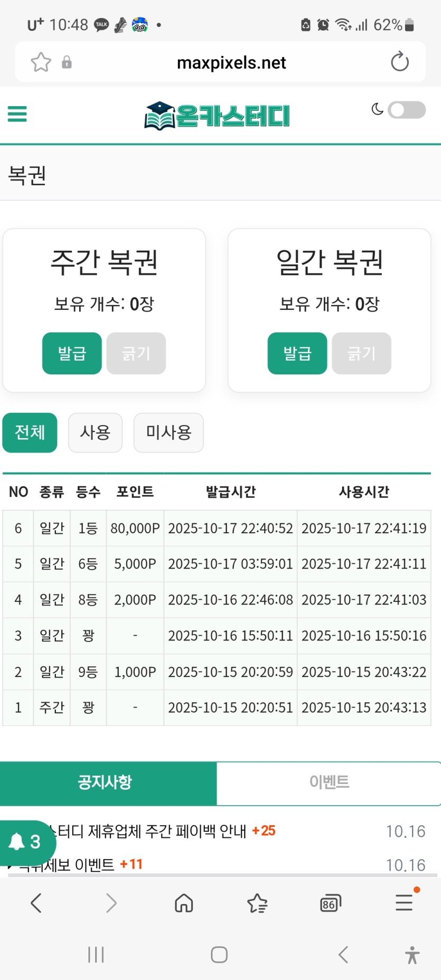Scratch the weekly lottery ticket (긁기)
Image resolution: width=441 pixels, height=980 pixels.
click(x=136, y=353)
